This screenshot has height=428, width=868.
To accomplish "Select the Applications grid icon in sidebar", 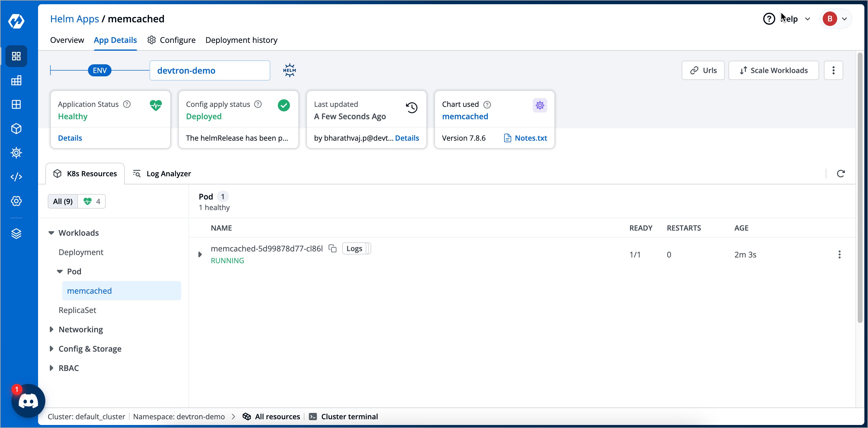I will click(16, 56).
